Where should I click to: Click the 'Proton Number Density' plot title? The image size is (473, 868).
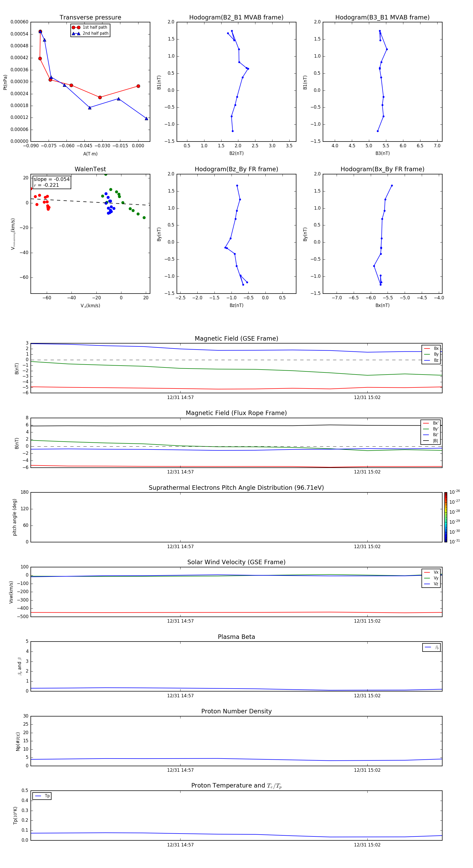pyautogui.click(x=236, y=711)
